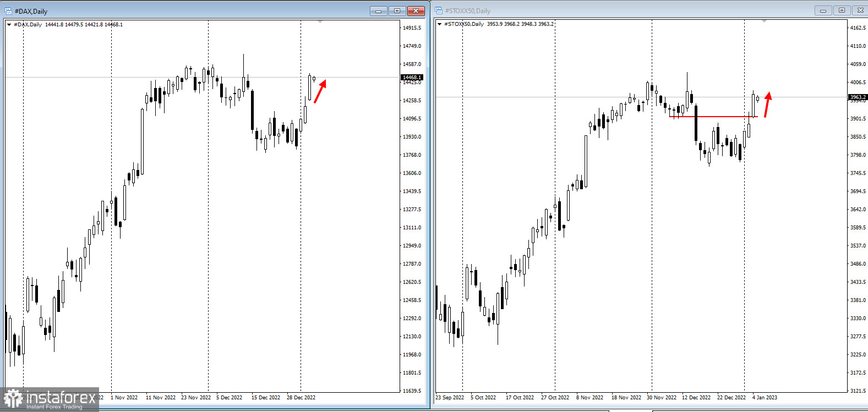
Task: Click 12292.0 on the DAX price axis
Action: (412, 318)
